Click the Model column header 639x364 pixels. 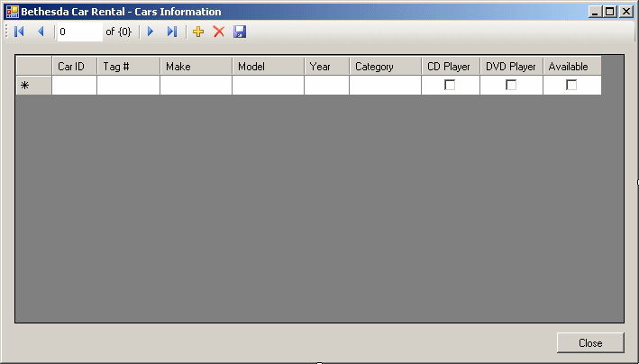pyautogui.click(x=269, y=66)
